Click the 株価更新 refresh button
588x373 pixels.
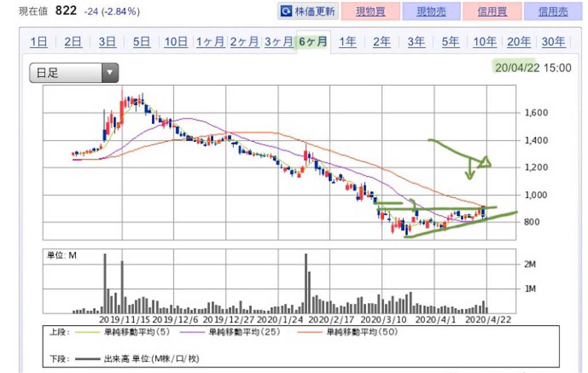[308, 11]
